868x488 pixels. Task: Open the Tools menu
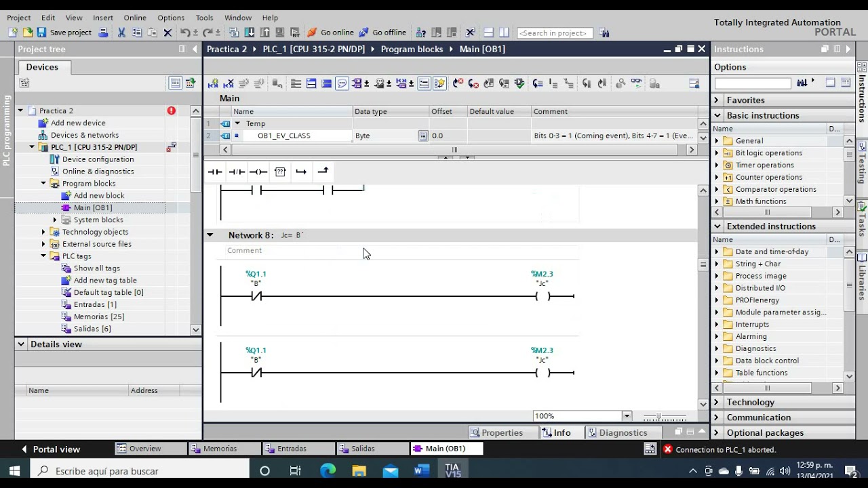(204, 18)
